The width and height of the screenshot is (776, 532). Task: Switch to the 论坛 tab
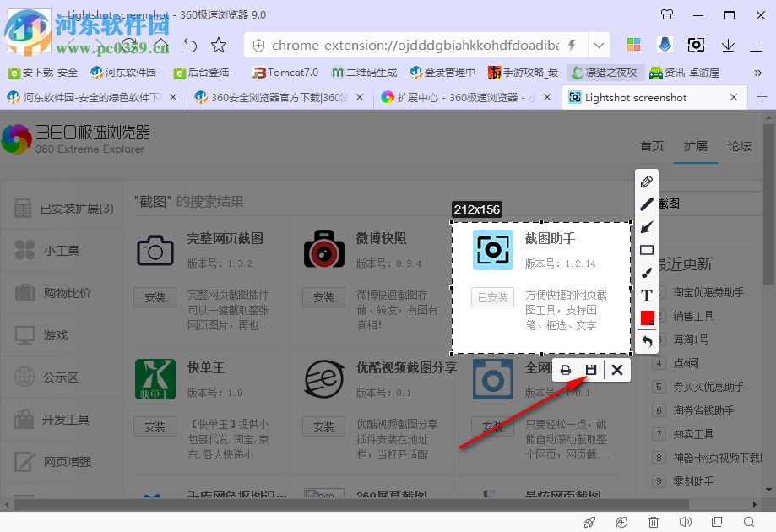point(739,145)
